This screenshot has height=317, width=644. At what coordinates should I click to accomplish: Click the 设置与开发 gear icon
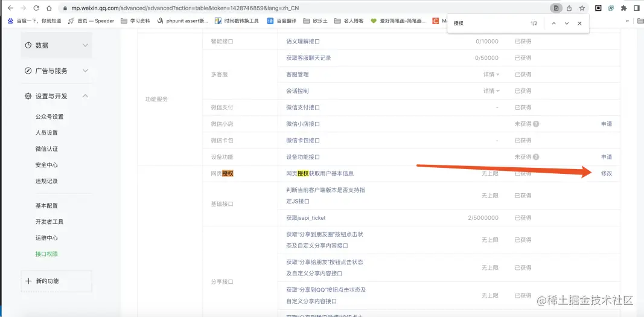[28, 96]
